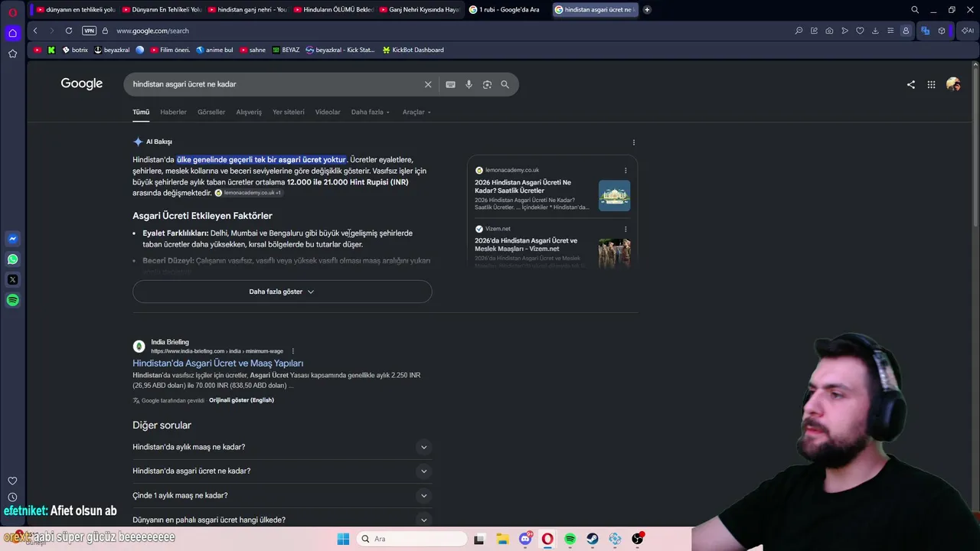Open the Google account avatar
This screenshot has height=551, width=980.
coord(953,84)
